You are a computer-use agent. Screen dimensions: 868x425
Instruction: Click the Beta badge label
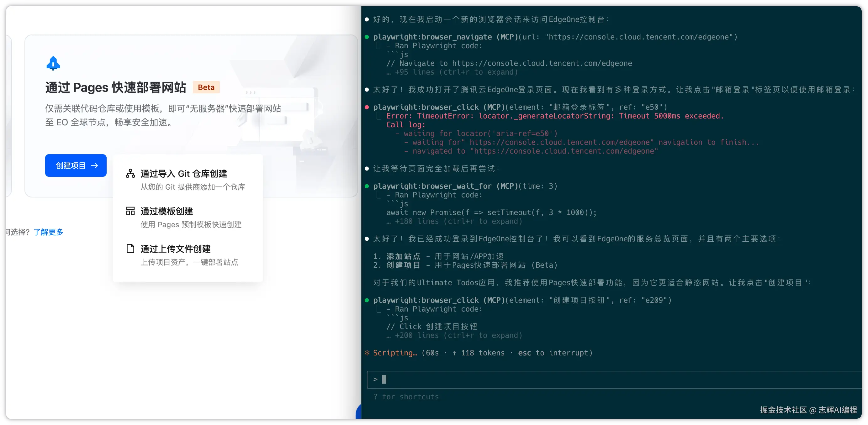click(x=206, y=87)
